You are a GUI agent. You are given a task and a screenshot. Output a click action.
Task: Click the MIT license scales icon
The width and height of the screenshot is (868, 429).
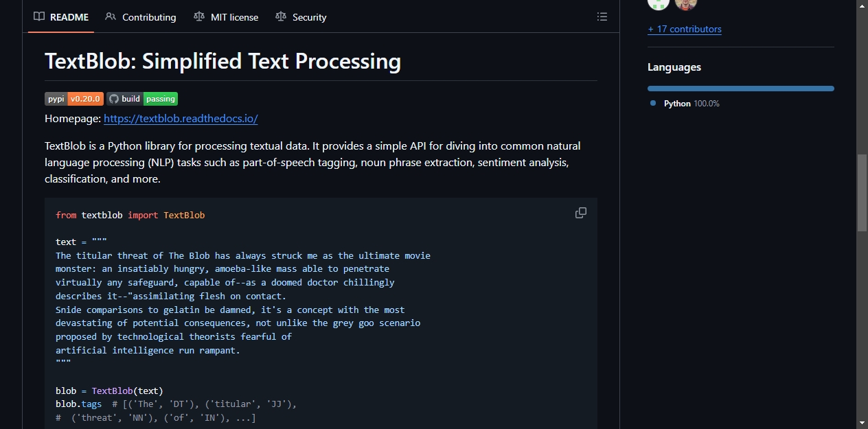(x=199, y=16)
